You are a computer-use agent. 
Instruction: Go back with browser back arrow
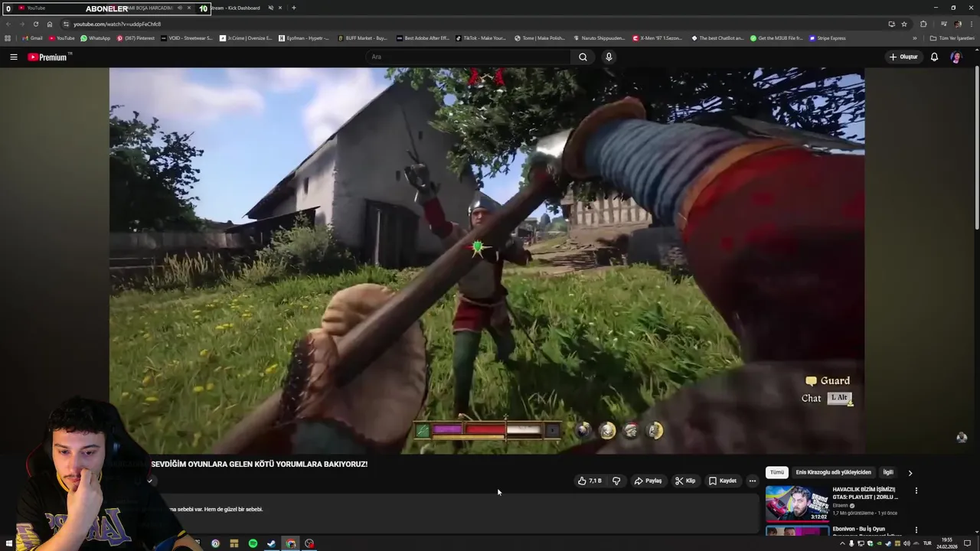tap(8, 24)
